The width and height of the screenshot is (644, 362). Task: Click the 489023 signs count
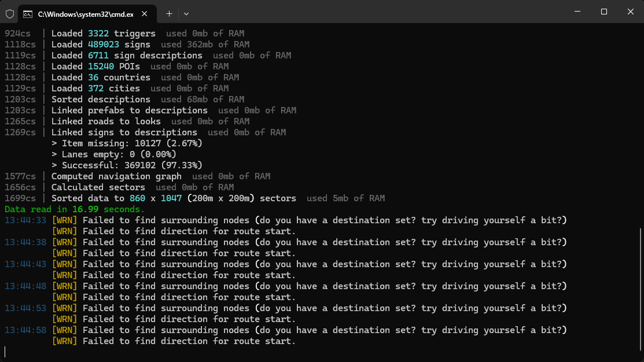coord(100,45)
